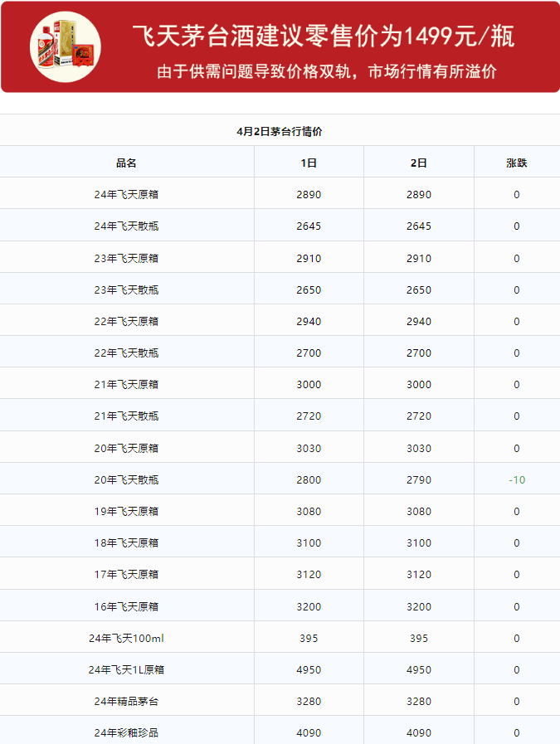560x744 pixels.
Task: Click 1日 price 2940 for 22年飞天原箱
Action: click(309, 321)
